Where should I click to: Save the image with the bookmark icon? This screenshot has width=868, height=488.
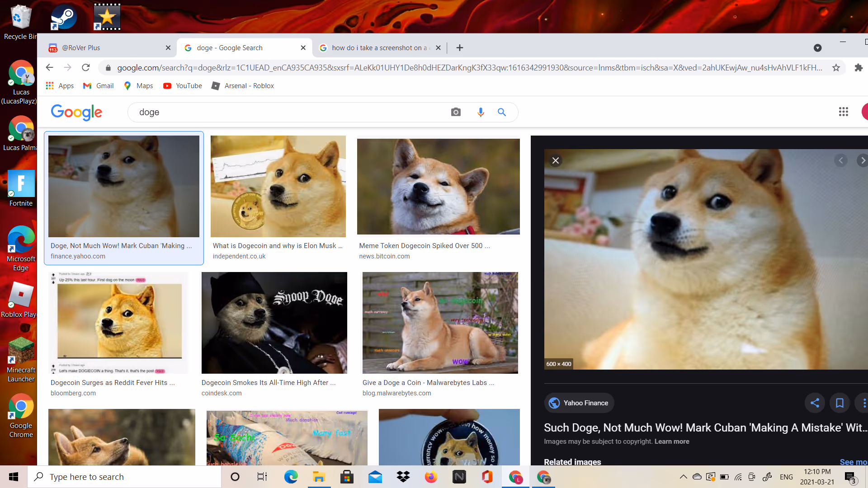(x=840, y=403)
